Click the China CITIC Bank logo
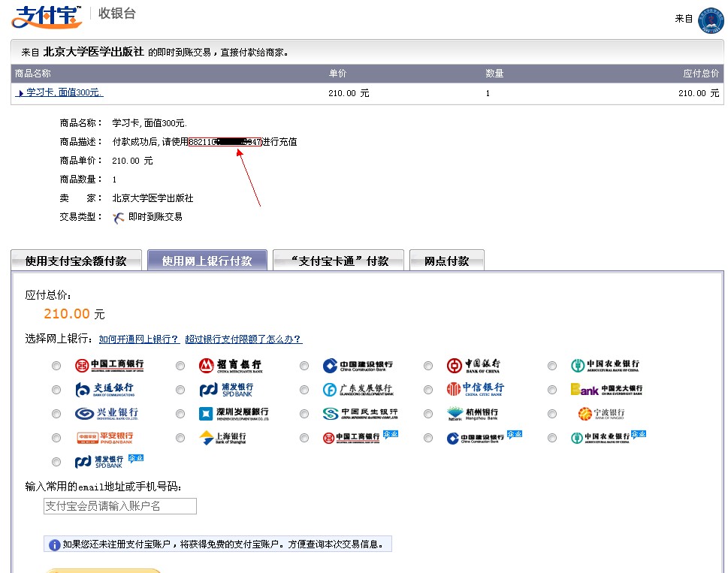The image size is (728, 573). 475,390
